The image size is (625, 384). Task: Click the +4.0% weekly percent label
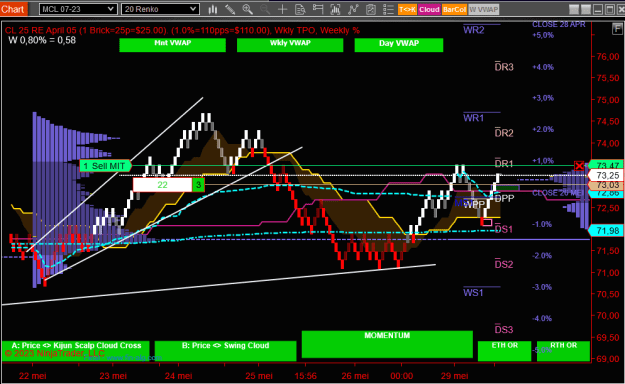click(543, 67)
